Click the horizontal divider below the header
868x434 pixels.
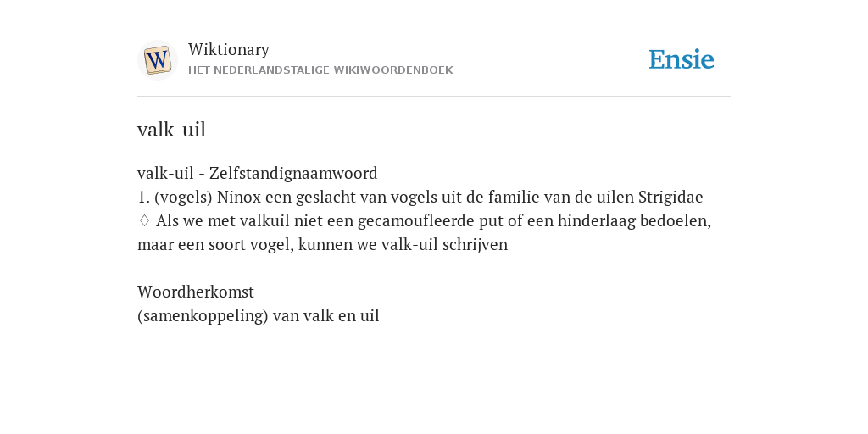point(434,97)
